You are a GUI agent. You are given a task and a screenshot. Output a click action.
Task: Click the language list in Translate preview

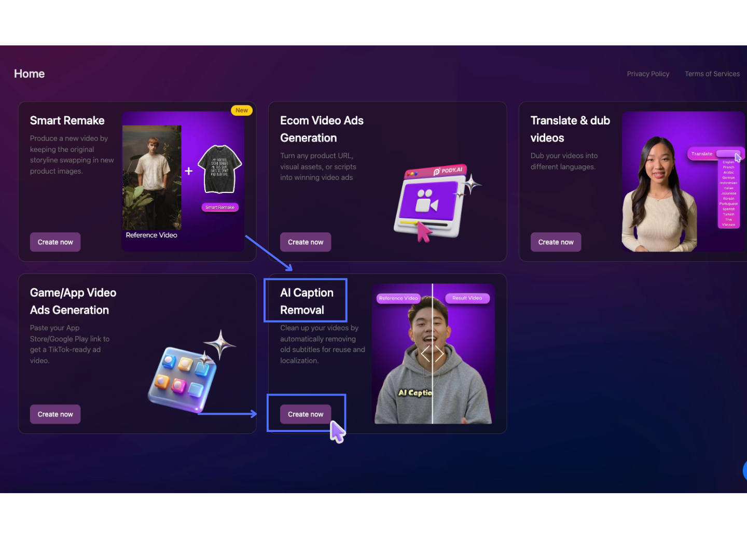(x=728, y=193)
